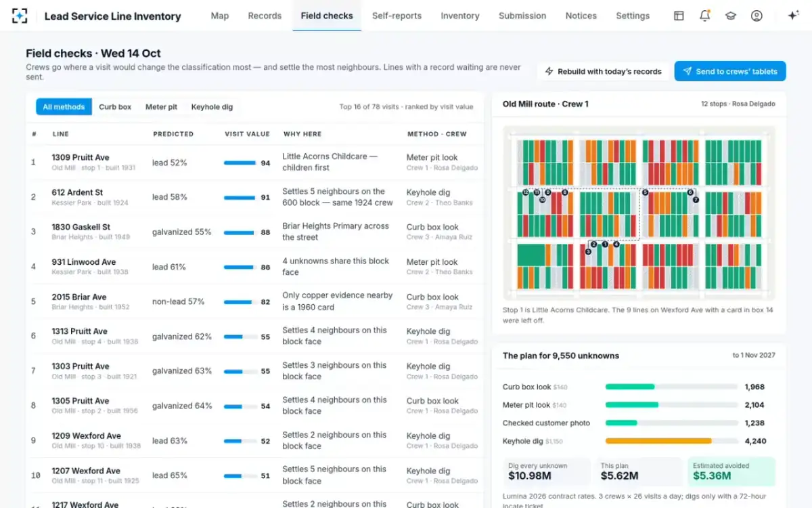Screen dimensions: 812x508
Task: Switch to the Submission tab
Action: click(522, 16)
